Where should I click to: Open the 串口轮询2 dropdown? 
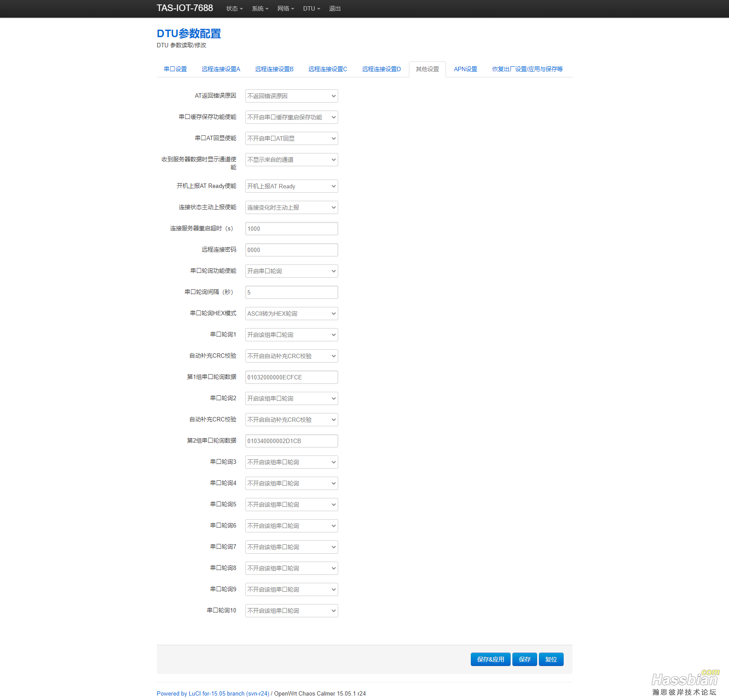point(292,398)
